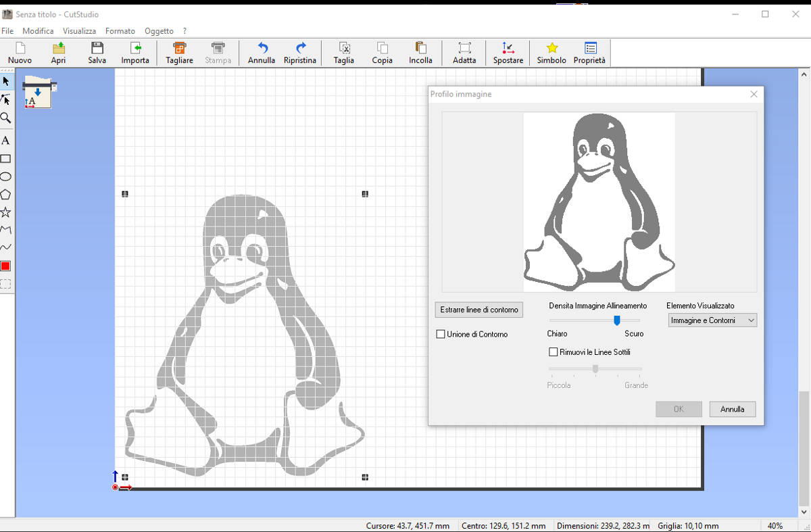Select the dashed rectangle outline tool
Viewport: 811px width, 532px height.
(5, 284)
